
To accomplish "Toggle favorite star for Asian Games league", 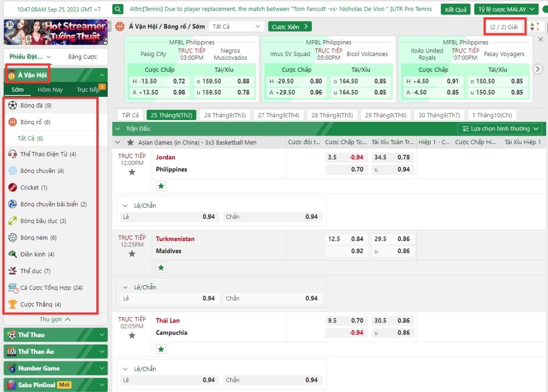I will (x=131, y=142).
